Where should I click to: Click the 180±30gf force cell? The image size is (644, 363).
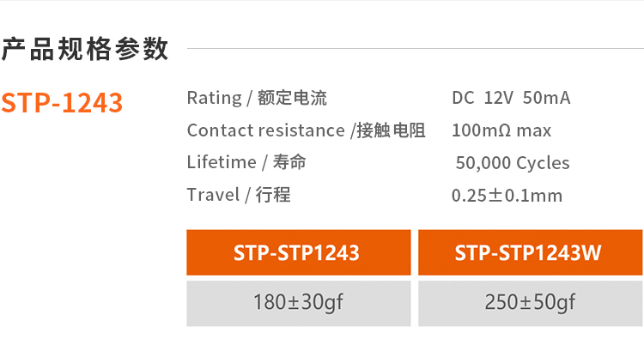click(298, 303)
